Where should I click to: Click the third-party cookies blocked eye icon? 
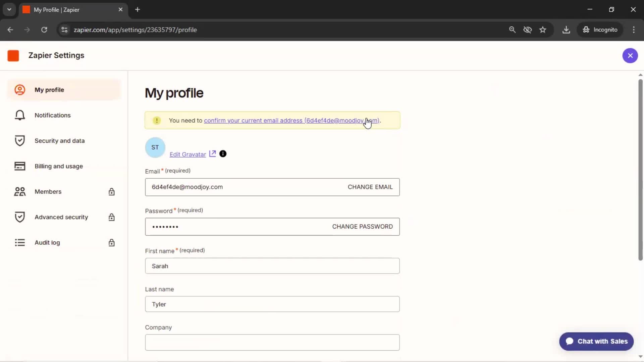(528, 30)
